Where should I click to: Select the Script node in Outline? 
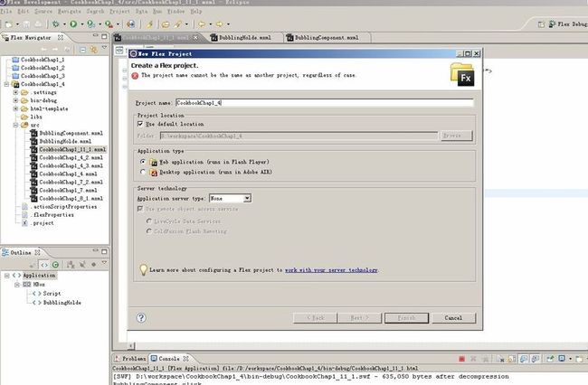pos(52,293)
